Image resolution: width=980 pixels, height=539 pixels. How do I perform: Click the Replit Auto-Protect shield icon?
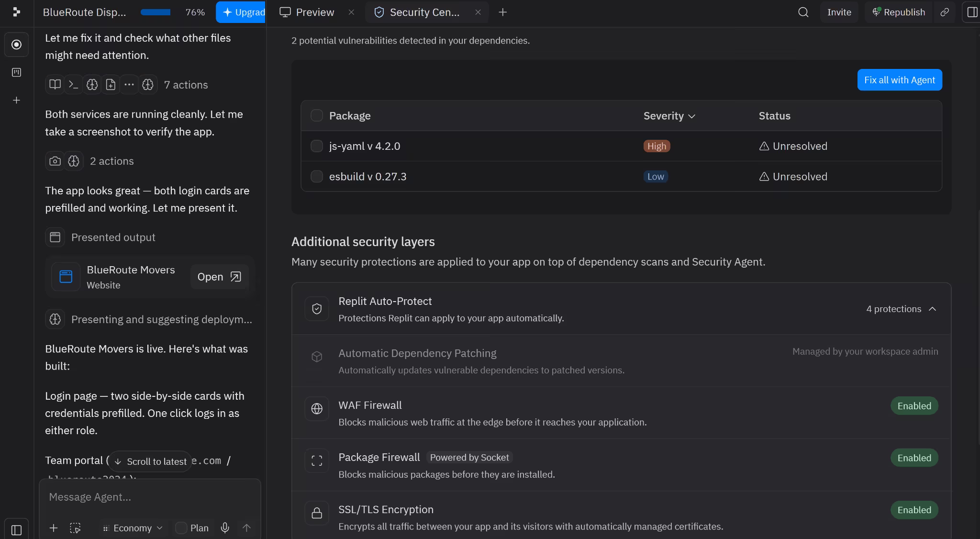[x=317, y=309]
